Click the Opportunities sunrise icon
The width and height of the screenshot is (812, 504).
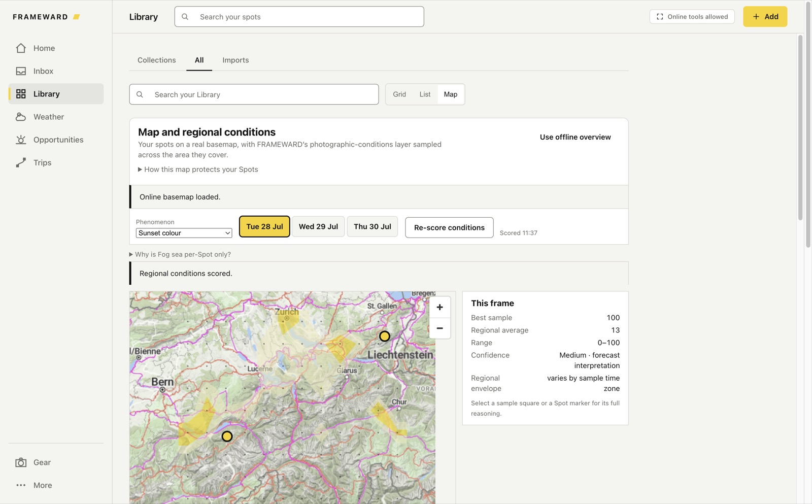tap(21, 140)
